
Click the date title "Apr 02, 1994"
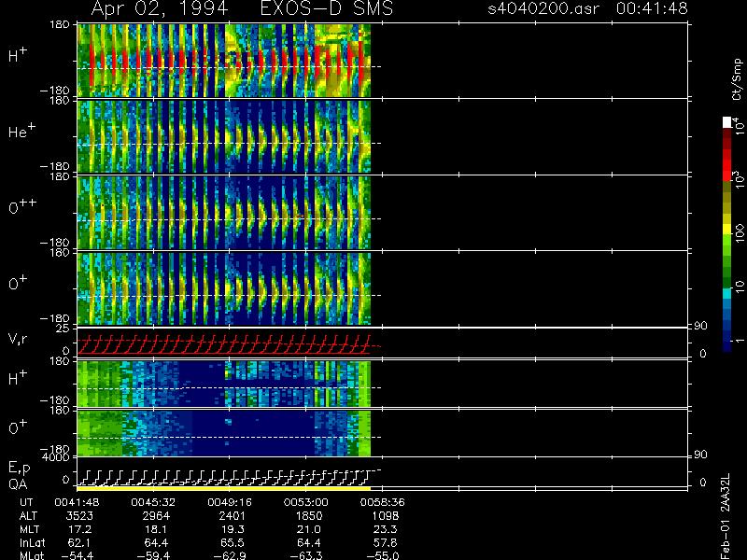pos(160,8)
